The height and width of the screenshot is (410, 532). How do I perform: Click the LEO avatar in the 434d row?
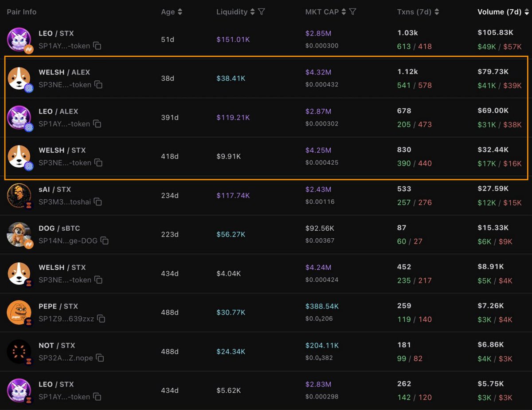pyautogui.click(x=19, y=390)
